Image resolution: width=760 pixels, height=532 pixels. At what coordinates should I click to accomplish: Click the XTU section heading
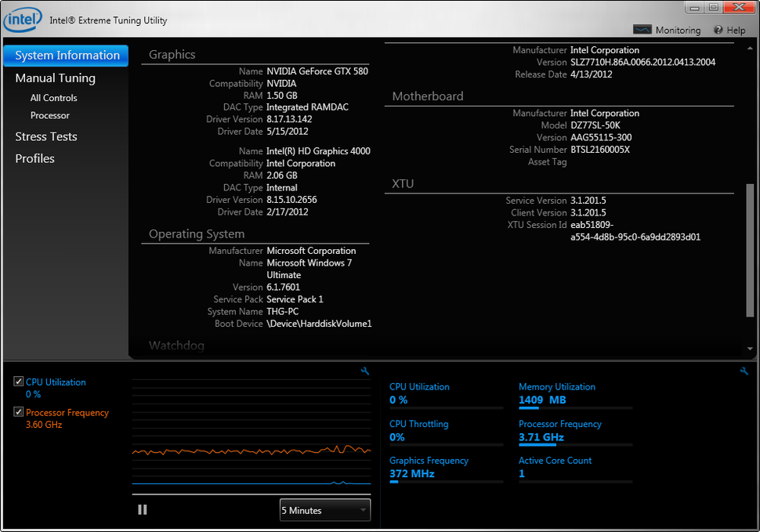click(x=402, y=184)
